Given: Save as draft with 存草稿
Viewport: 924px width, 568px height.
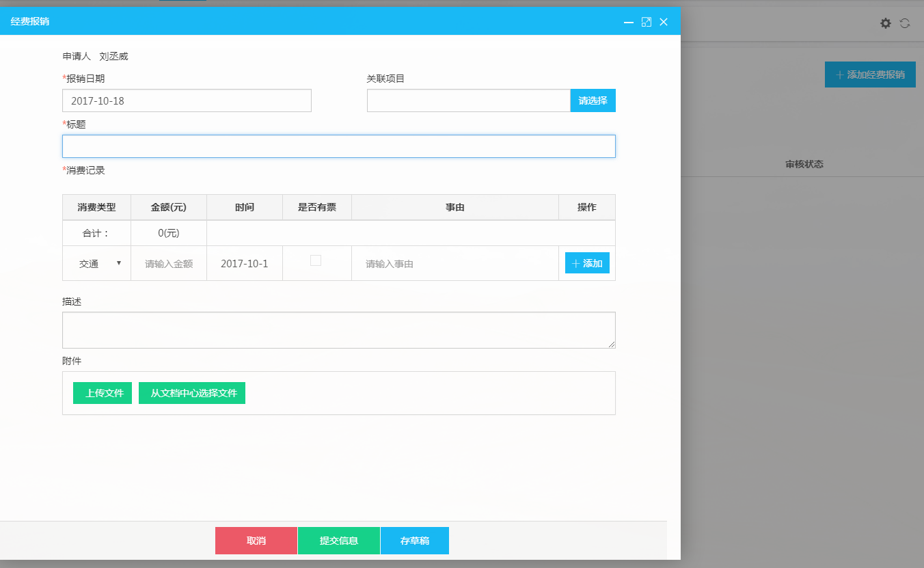Looking at the screenshot, I should (x=415, y=541).
